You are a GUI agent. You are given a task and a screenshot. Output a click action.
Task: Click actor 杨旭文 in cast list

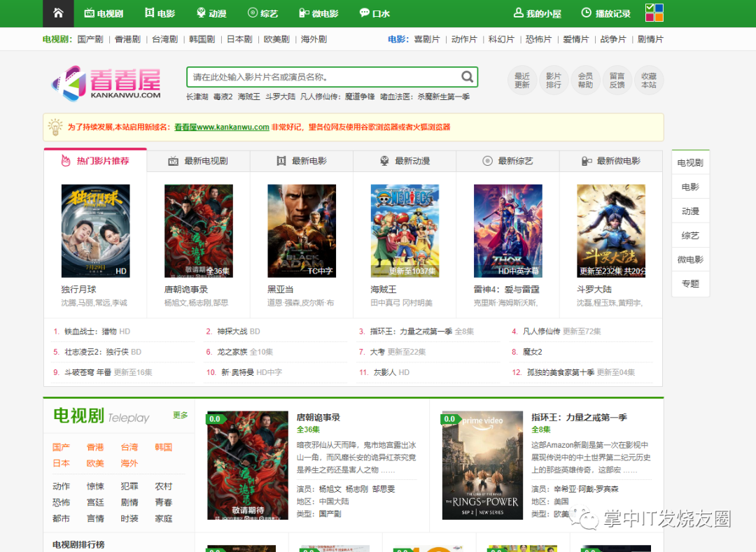[330, 489]
